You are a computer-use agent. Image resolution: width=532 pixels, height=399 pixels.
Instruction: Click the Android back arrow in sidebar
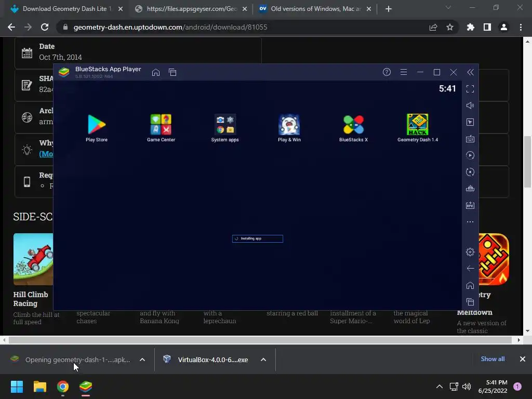[470, 269]
